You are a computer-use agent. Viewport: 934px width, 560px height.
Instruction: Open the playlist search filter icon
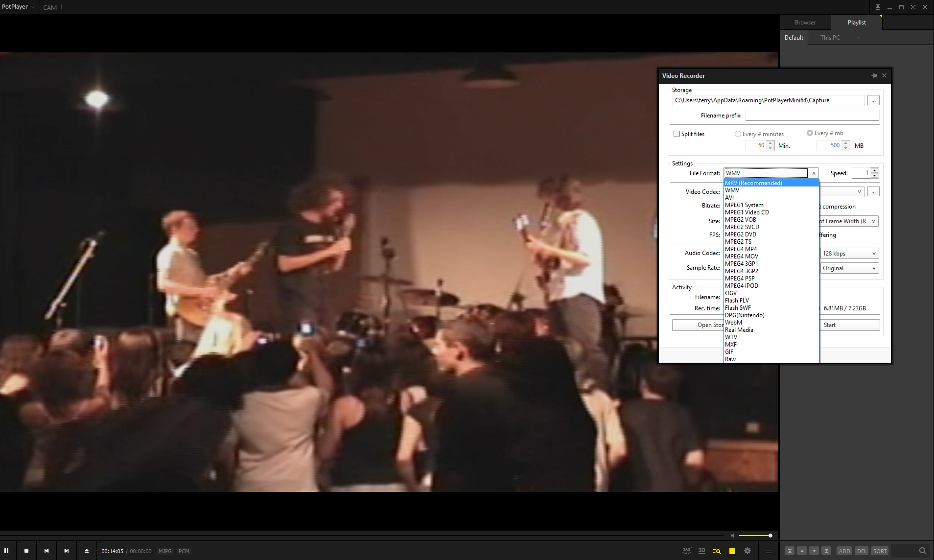[x=717, y=550]
